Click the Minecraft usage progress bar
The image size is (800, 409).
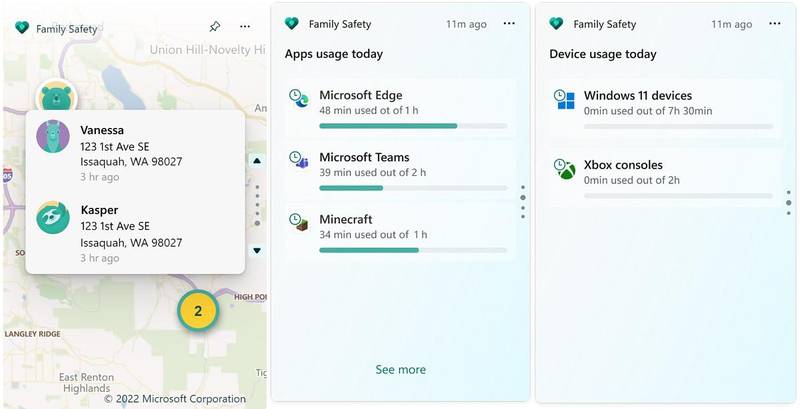(x=413, y=250)
